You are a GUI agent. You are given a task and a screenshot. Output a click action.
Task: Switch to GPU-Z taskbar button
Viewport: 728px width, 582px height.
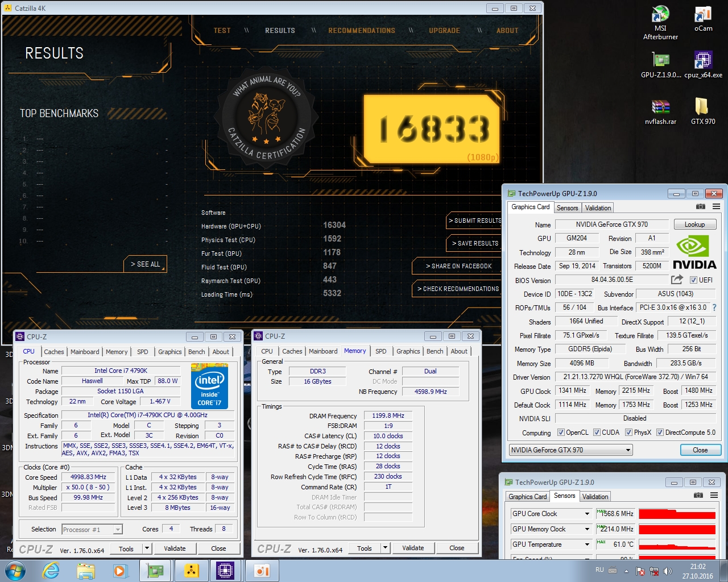click(x=155, y=571)
